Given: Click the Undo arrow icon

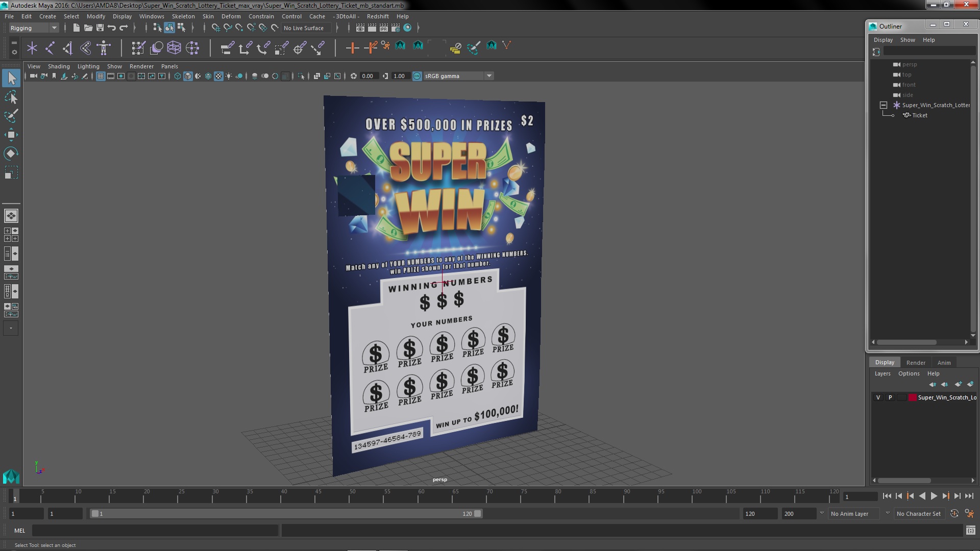Looking at the screenshot, I should (112, 28).
